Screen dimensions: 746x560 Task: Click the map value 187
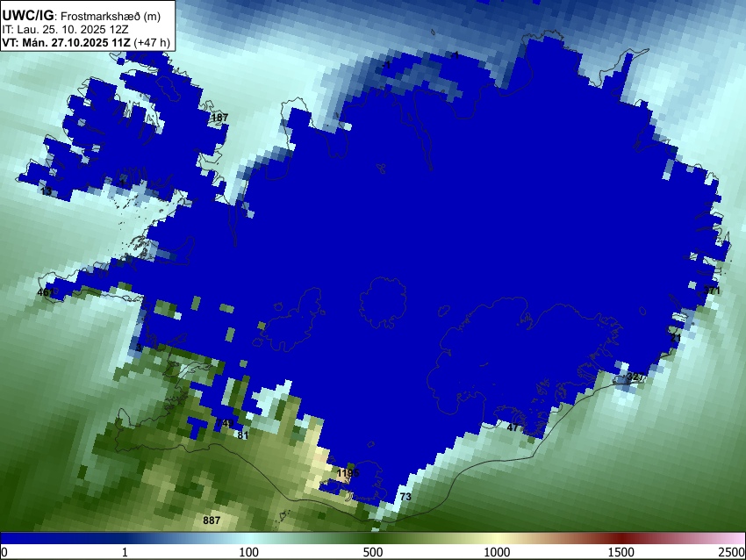point(219,118)
